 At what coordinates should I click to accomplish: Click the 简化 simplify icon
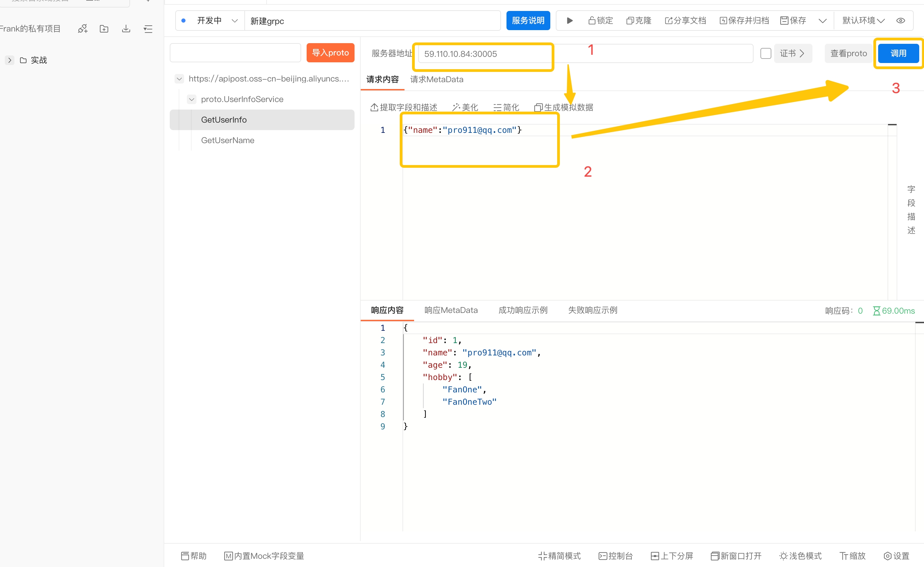click(505, 108)
